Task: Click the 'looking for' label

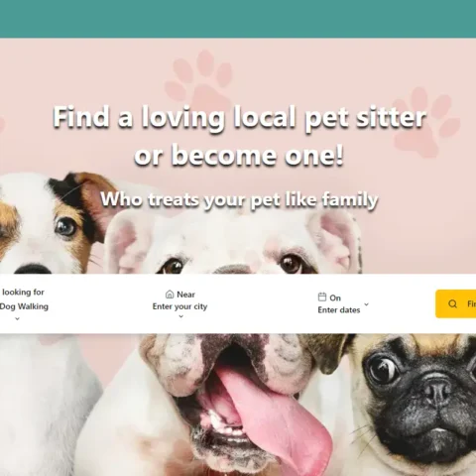Action: coord(23,293)
